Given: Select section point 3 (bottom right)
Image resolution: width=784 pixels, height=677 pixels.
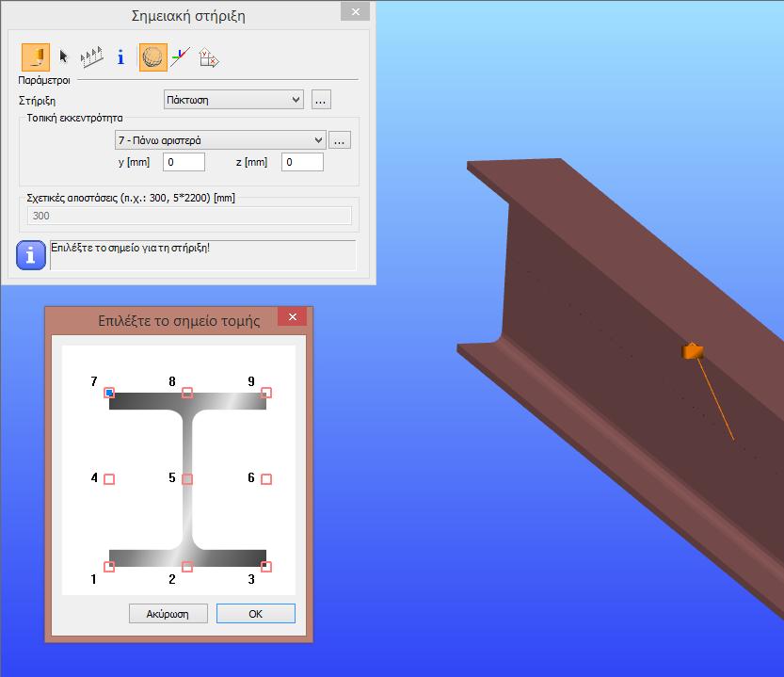Looking at the screenshot, I should tap(266, 567).
